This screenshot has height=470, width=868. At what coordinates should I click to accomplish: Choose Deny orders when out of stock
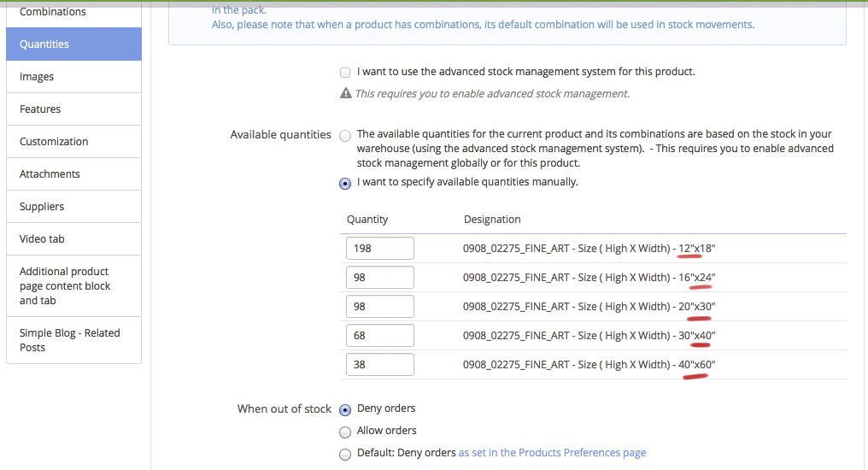345,409
